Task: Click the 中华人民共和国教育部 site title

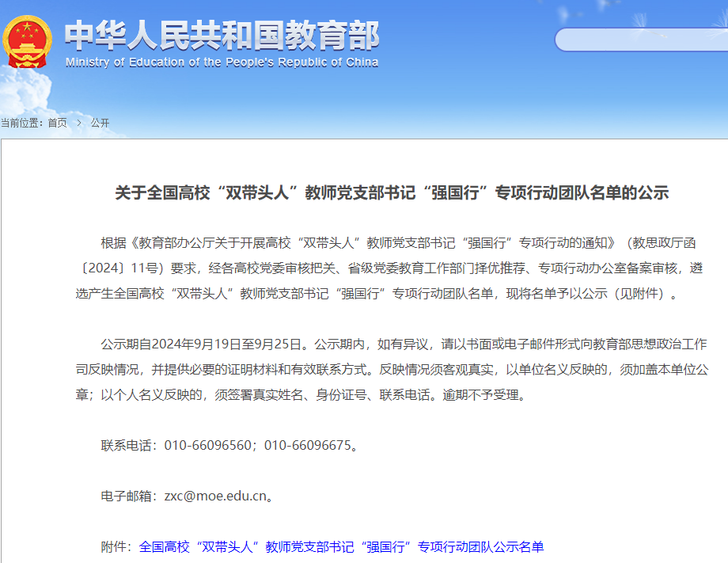Action: click(222, 36)
